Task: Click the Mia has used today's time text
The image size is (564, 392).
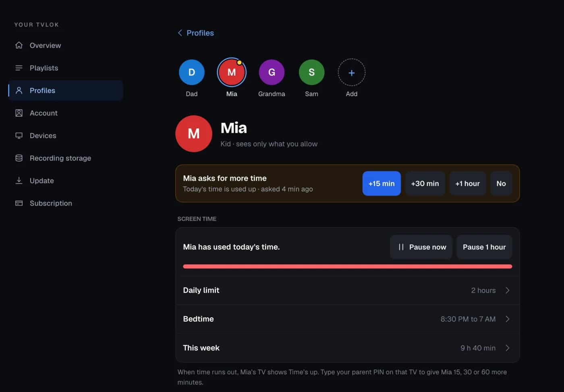Action: pos(231,247)
